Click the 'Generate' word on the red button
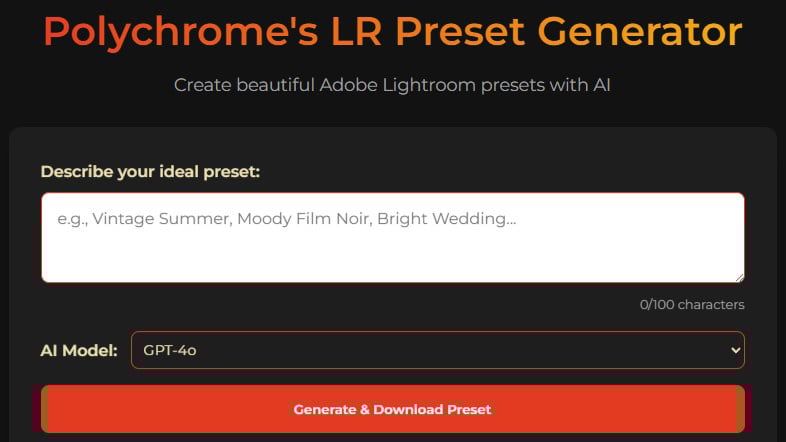 pyautogui.click(x=324, y=410)
